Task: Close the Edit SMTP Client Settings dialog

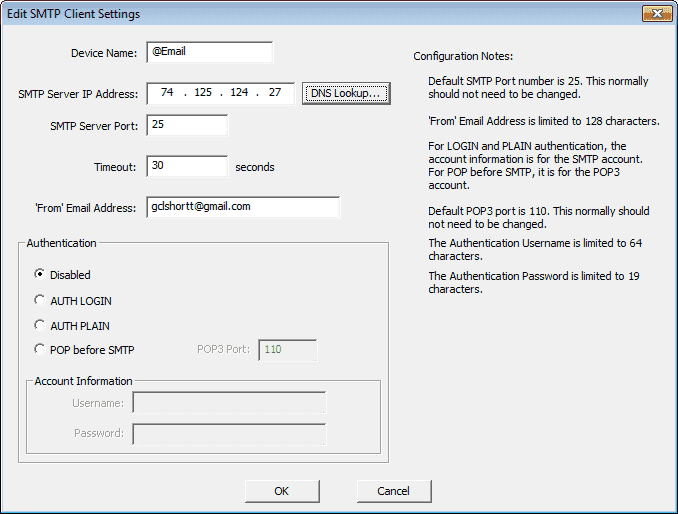Action: 657,13
